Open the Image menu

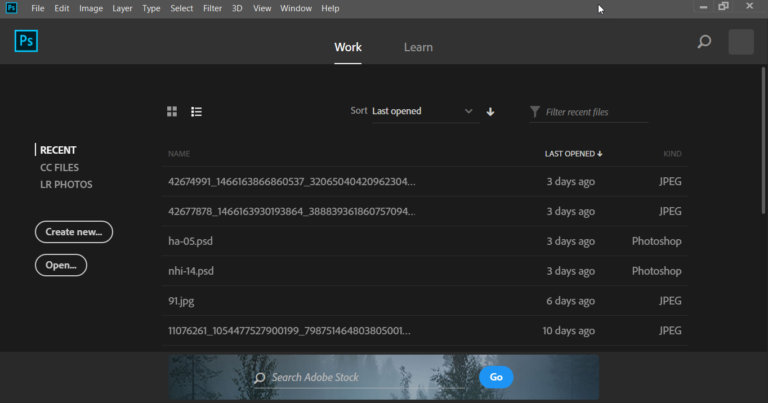(x=91, y=8)
